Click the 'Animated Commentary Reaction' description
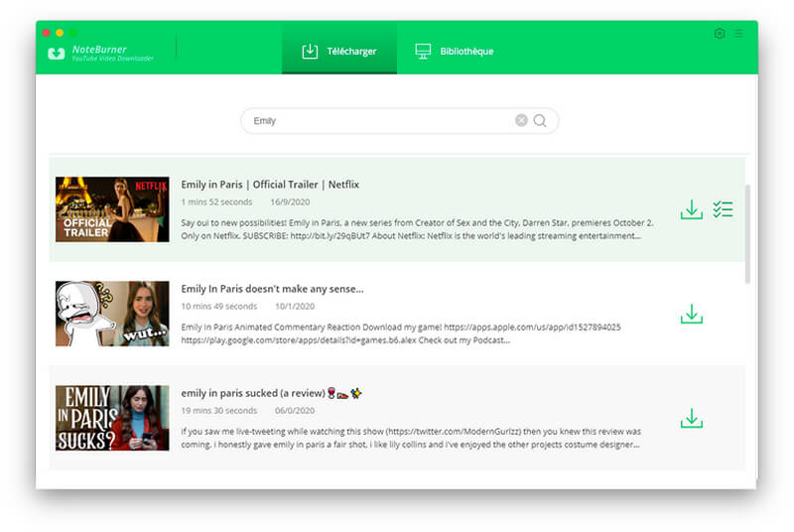794x532 pixels. (x=401, y=333)
